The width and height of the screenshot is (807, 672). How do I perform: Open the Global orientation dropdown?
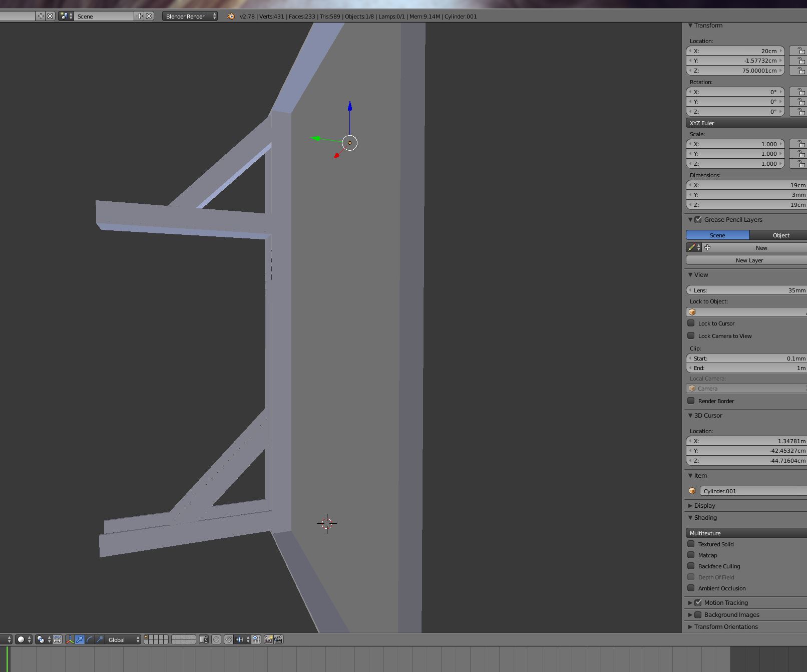pos(124,639)
